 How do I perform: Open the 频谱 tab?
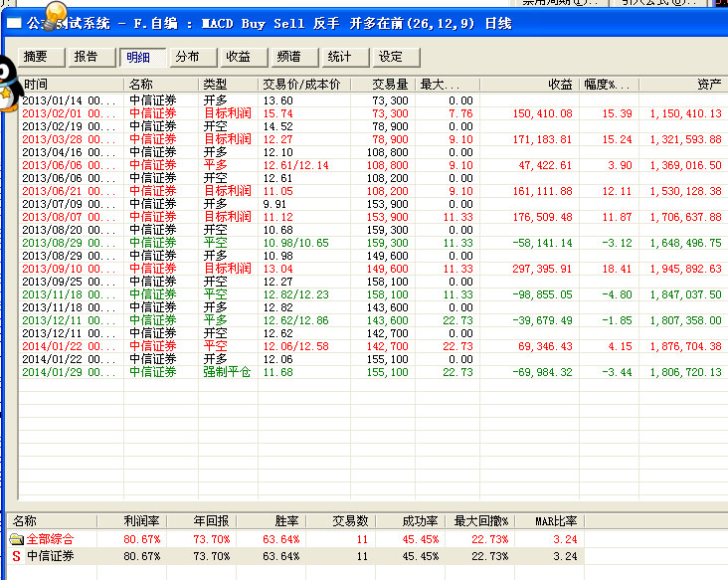pyautogui.click(x=294, y=57)
